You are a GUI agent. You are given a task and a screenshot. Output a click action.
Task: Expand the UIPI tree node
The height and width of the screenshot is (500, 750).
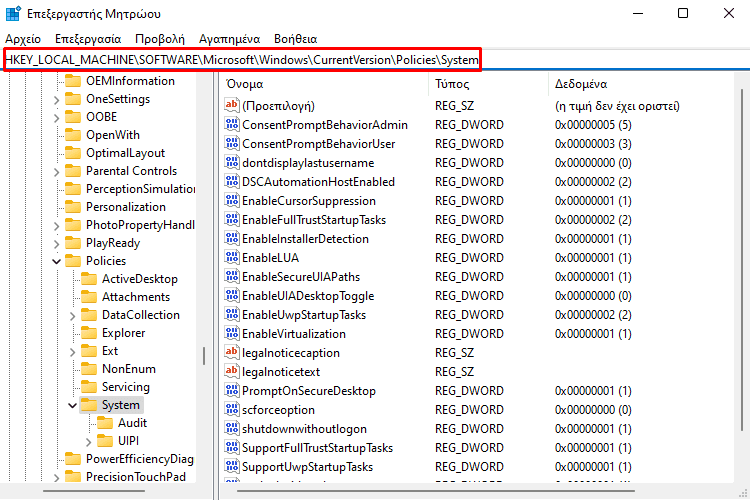[x=89, y=442]
